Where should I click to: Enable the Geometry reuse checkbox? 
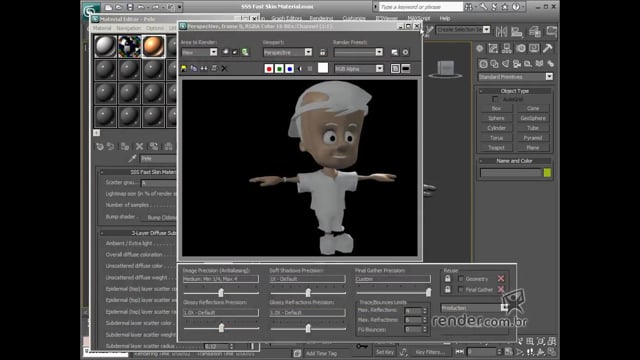click(461, 279)
